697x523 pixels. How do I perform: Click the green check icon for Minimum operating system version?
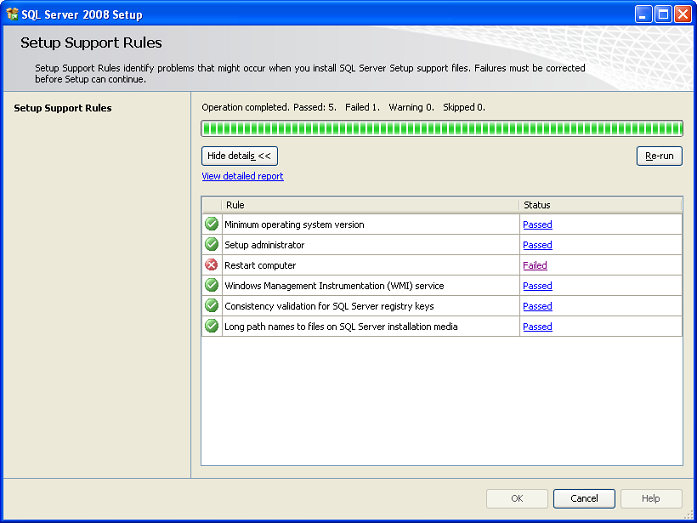coord(212,224)
